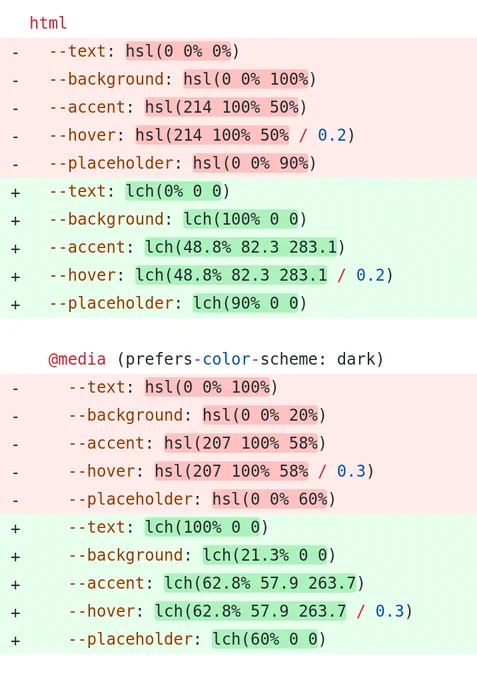Screen dimensions: 477x680
Task: Click the 0.3 alpha in removed hsl hover line
Action: point(351,471)
